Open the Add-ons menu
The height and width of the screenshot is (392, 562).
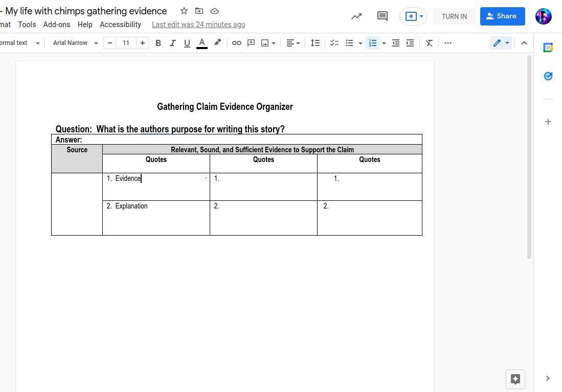pyautogui.click(x=57, y=25)
